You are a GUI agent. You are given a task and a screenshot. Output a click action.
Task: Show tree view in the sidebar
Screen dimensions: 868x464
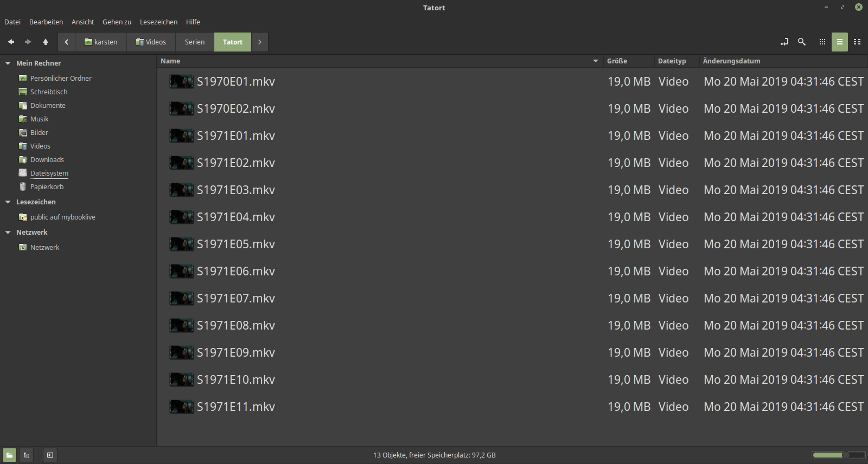coord(26,455)
